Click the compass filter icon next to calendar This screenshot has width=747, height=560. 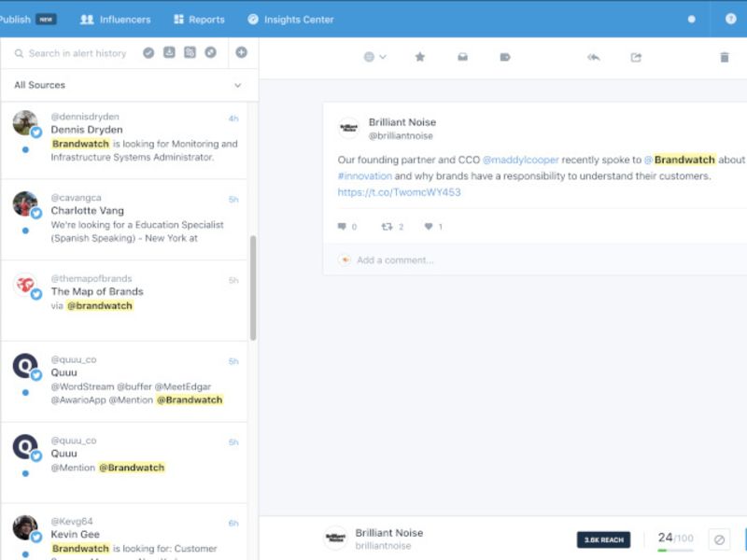211,53
